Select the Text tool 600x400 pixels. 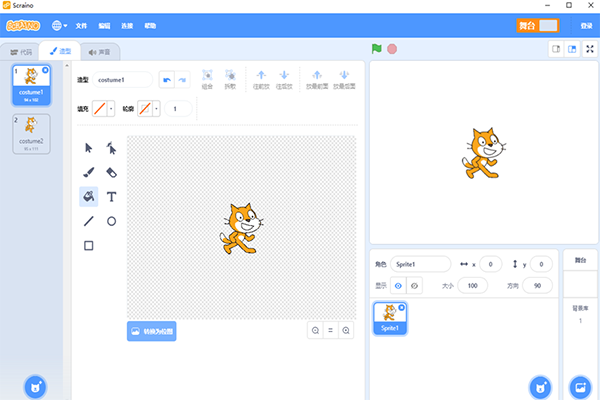[x=111, y=197]
